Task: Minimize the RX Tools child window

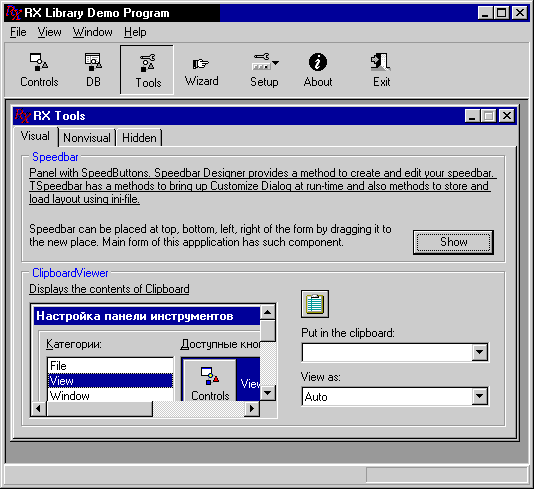Action: point(472,116)
